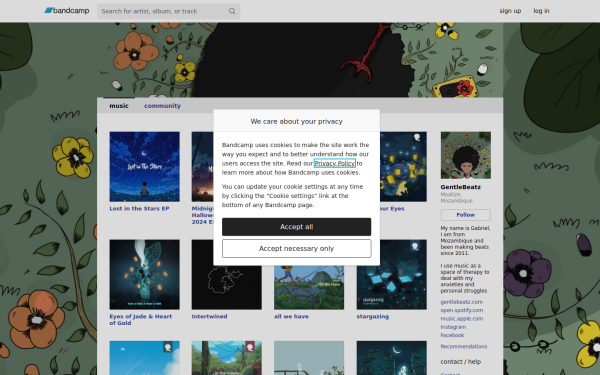This screenshot has height=375, width=600.
Task: Click the speech bubble badge on lanterns cover
Action: [x=417, y=137]
